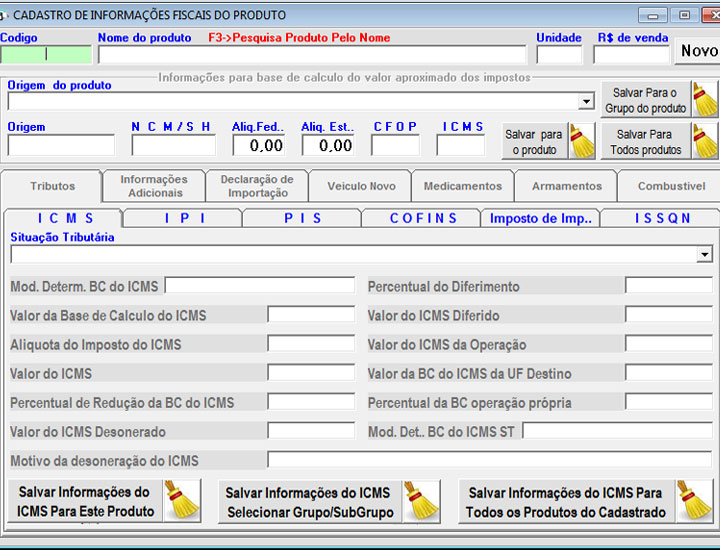Select the ICMS tax sub-tab
720x550 pixels.
pos(64,218)
